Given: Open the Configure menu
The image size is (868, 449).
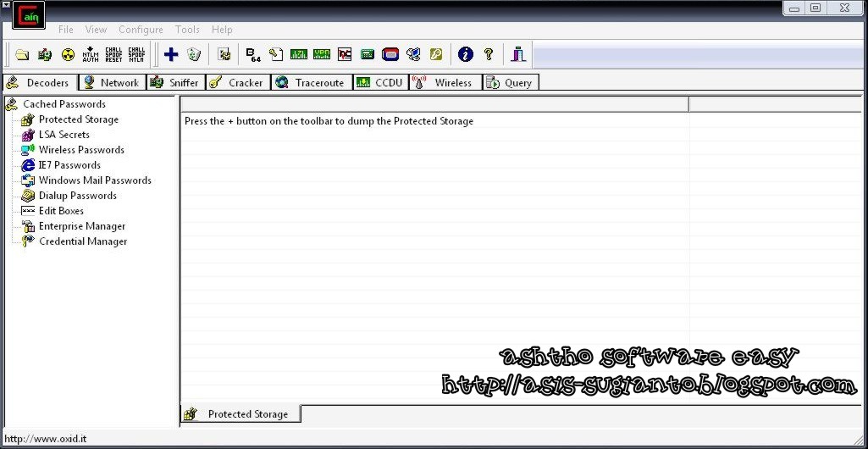Looking at the screenshot, I should coord(141,30).
